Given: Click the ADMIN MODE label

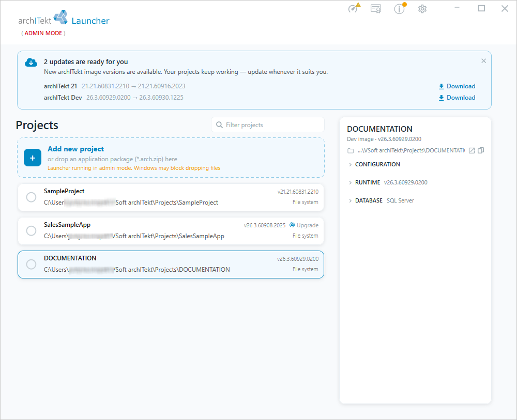Looking at the screenshot, I should 43,33.
